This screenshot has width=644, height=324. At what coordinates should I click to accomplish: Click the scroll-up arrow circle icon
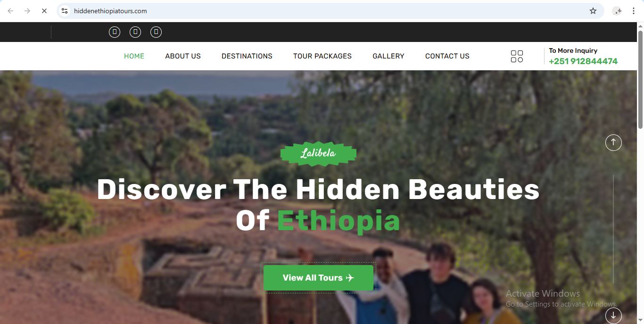[x=613, y=142]
